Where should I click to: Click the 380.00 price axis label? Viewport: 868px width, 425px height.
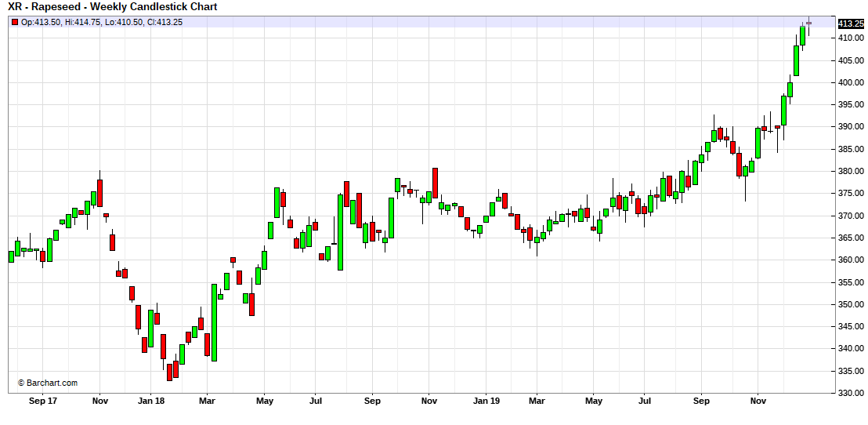pos(850,171)
